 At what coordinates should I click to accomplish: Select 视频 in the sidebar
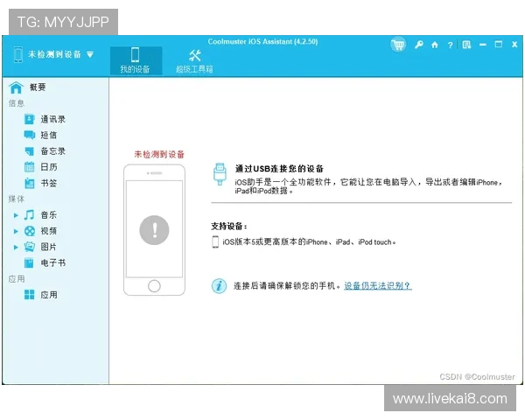(48, 231)
